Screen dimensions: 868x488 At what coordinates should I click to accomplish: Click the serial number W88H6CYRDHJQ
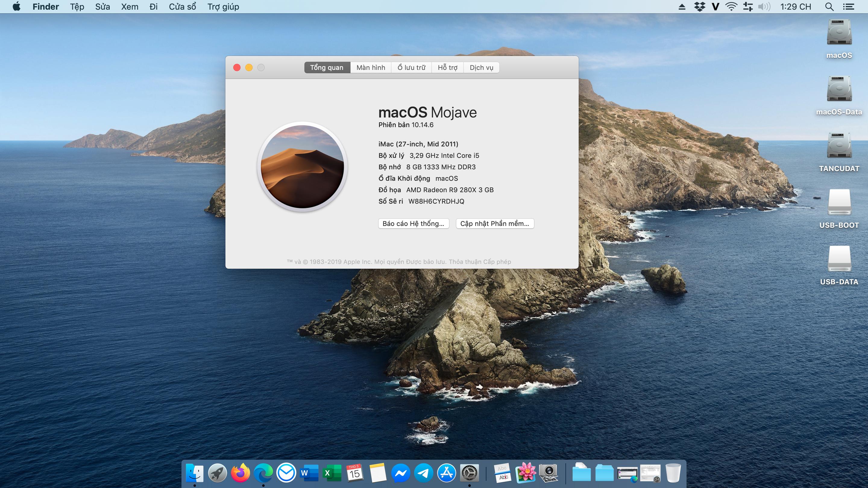[x=436, y=201]
